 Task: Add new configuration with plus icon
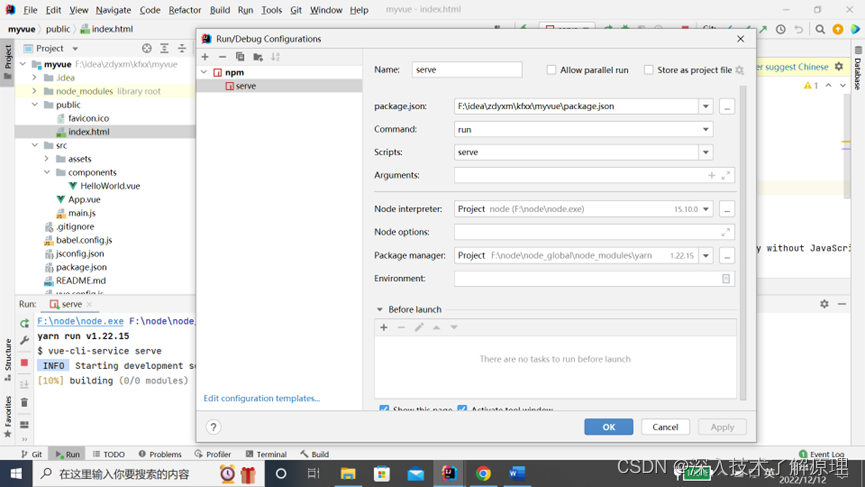point(205,57)
